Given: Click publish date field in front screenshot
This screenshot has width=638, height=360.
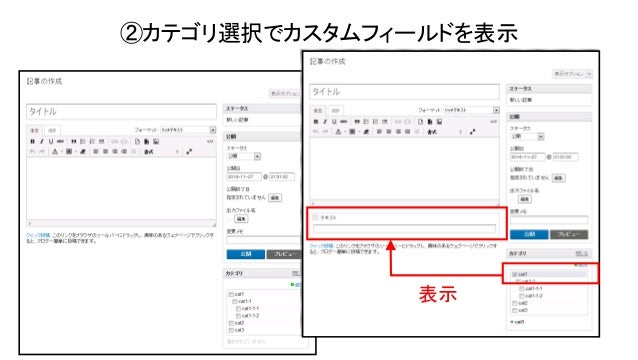Looking at the screenshot, I should point(527,157).
